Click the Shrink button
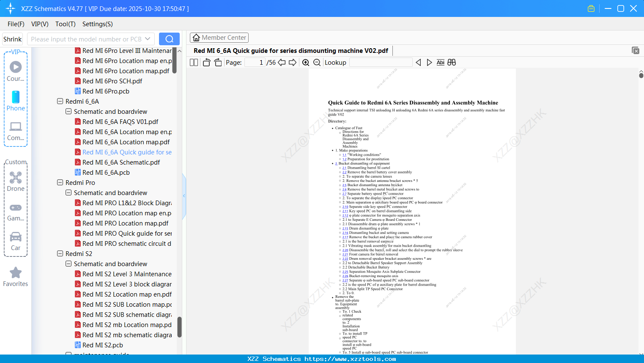Image resolution: width=644 pixels, height=363 pixels. coord(12,39)
